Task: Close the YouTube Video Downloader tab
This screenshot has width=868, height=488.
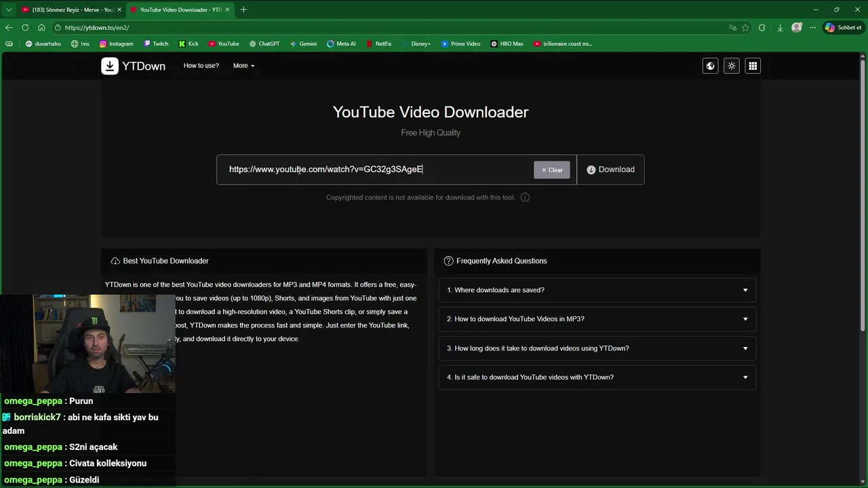Action: click(x=227, y=9)
